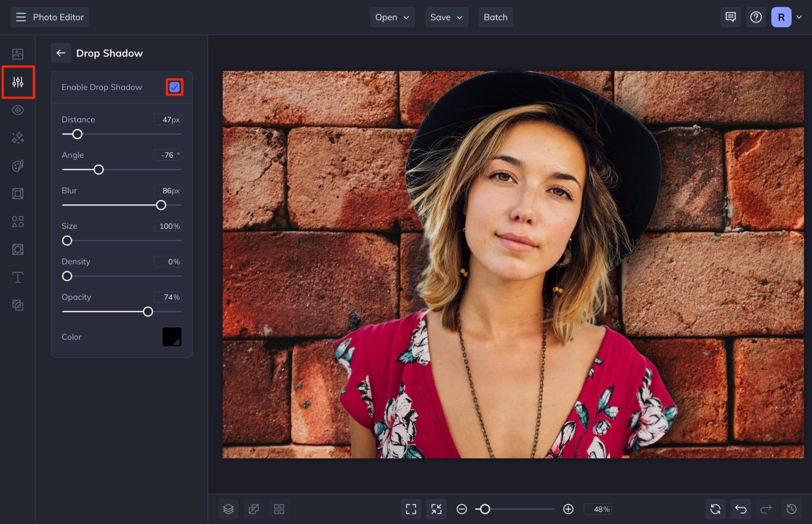Open the color palette panel
The width and height of the screenshot is (812, 524).
tap(18, 165)
